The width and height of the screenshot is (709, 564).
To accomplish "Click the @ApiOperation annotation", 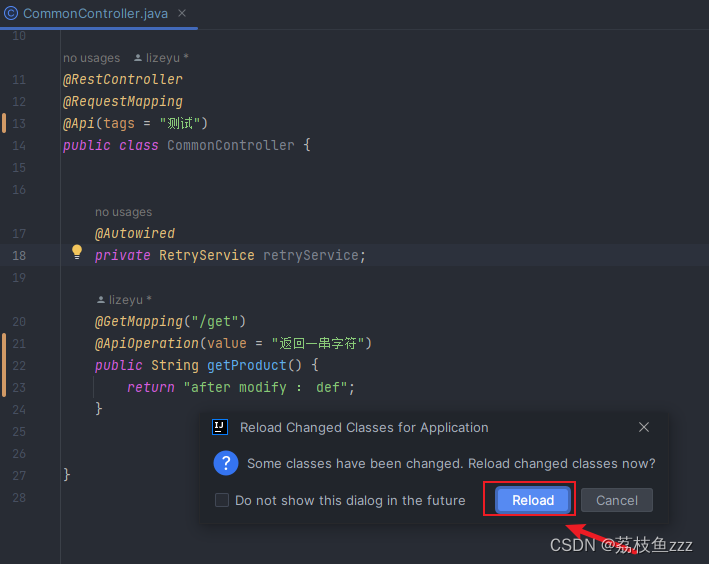I will tap(147, 343).
